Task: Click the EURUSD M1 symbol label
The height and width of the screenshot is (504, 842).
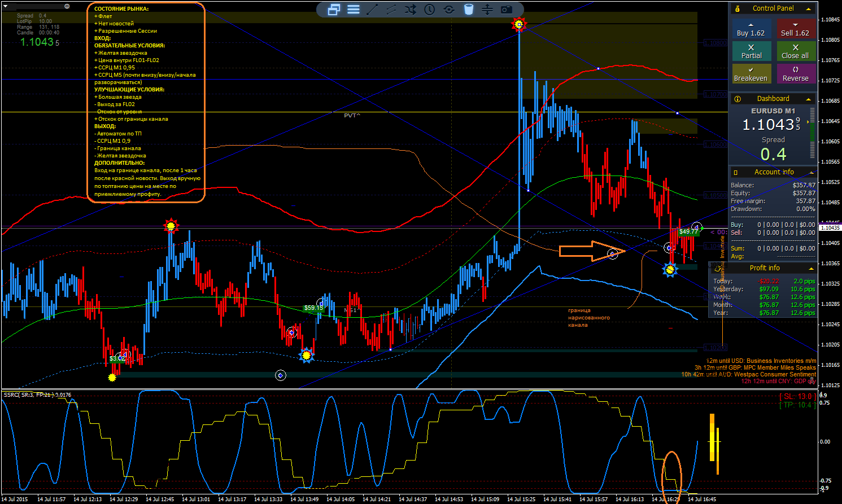Action: (773, 111)
